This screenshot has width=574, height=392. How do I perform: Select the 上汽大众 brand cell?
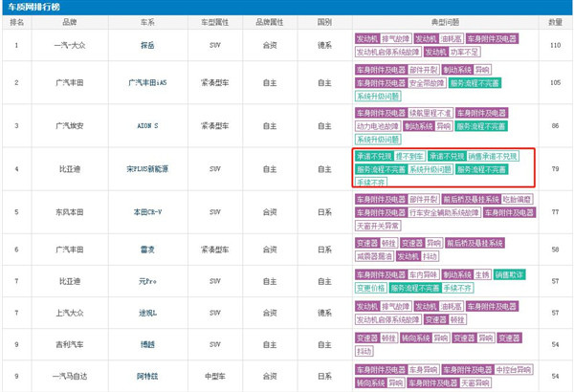[70, 313]
